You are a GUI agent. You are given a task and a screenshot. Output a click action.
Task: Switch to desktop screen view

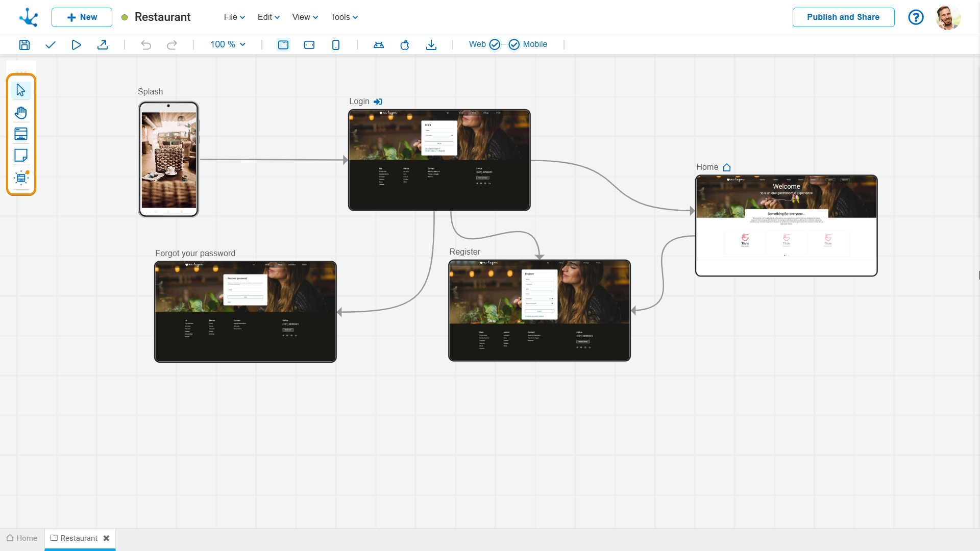pyautogui.click(x=283, y=45)
